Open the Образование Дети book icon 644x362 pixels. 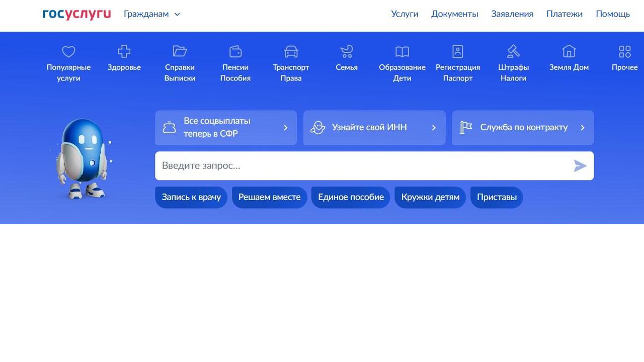402,51
